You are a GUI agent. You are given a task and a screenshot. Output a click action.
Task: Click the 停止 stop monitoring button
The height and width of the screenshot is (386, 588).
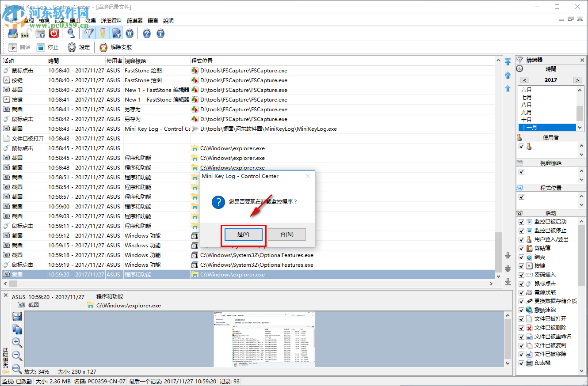tap(47, 47)
